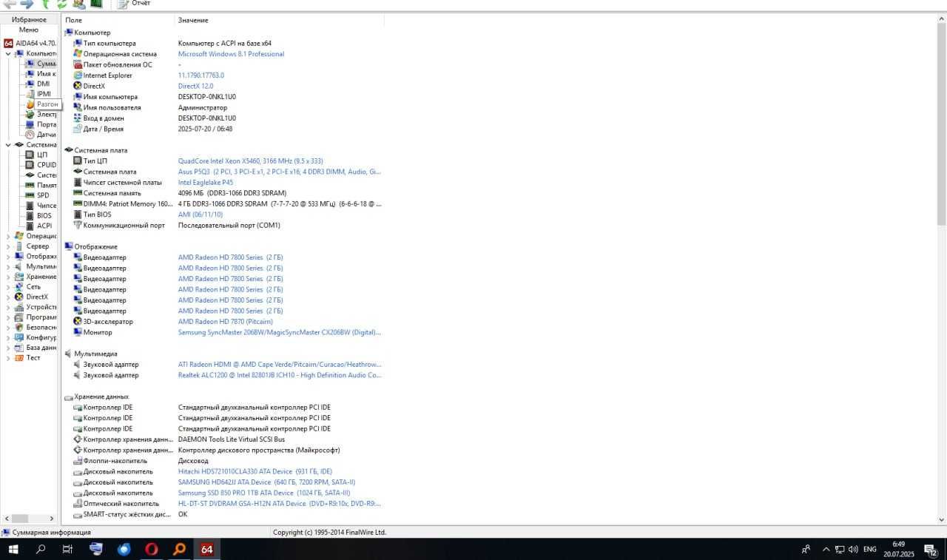947x560 pixels.
Task: Expand the DirectX tree node
Action: pyautogui.click(x=8, y=297)
